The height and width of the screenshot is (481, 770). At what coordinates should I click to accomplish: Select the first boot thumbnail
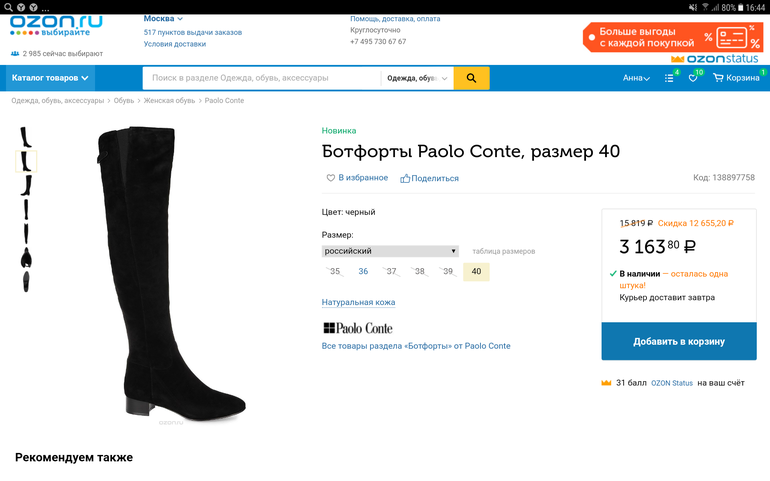pyautogui.click(x=26, y=138)
